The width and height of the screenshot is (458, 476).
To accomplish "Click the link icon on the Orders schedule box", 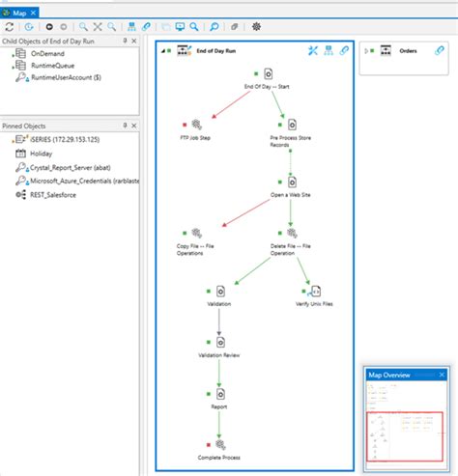I will pyautogui.click(x=440, y=50).
